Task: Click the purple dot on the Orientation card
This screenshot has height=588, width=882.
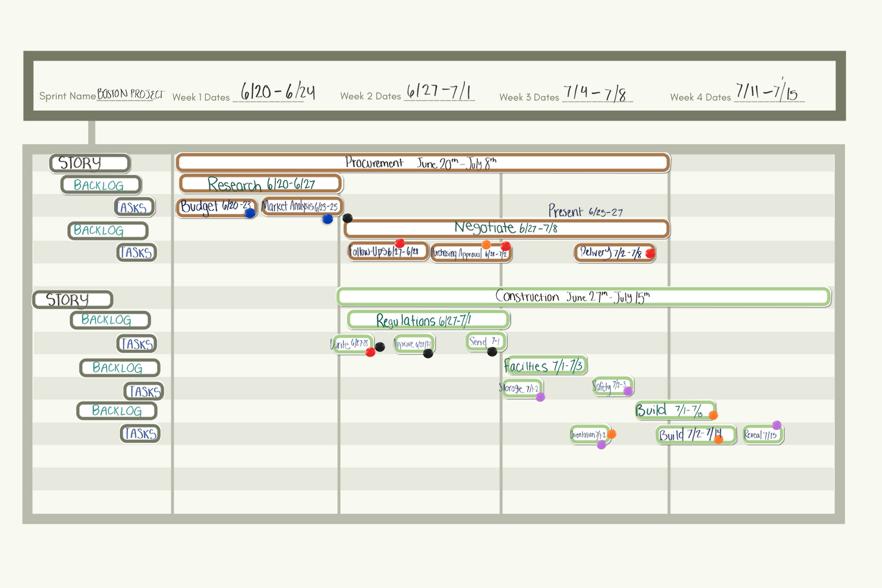Action: [602, 445]
